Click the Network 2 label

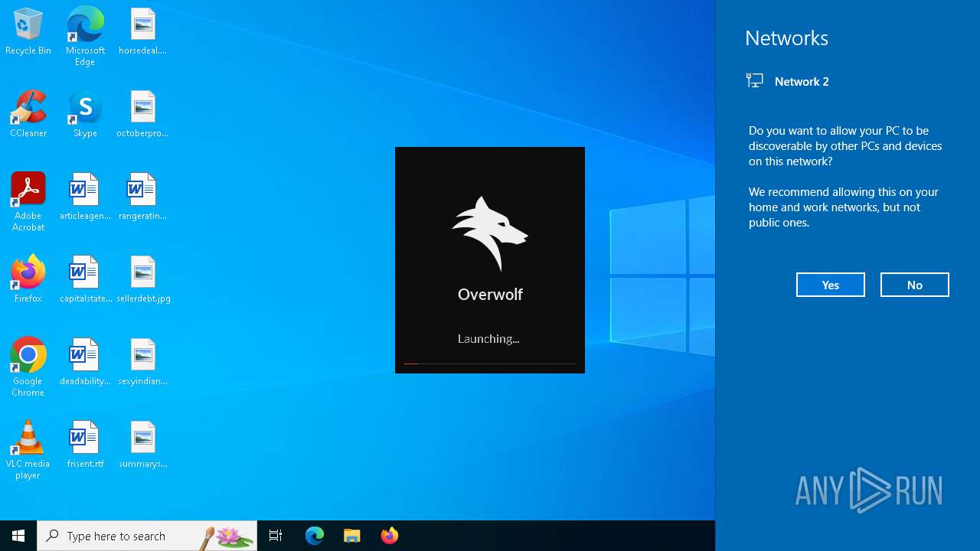pos(802,81)
